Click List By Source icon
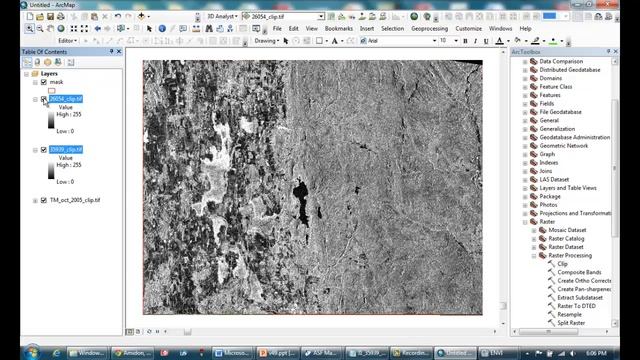Screen dimensions: 640x360 38,62
